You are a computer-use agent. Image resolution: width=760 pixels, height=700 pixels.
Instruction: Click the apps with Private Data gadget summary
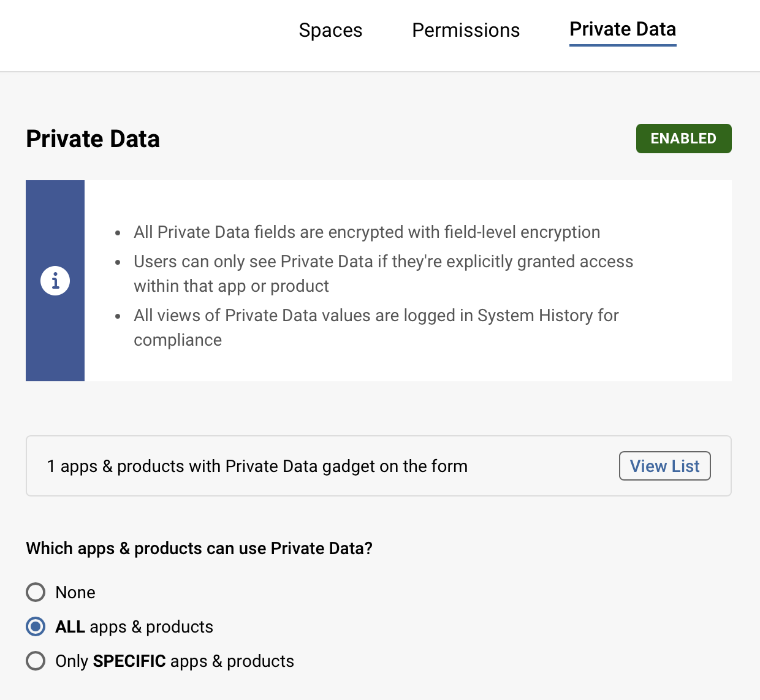click(x=257, y=466)
